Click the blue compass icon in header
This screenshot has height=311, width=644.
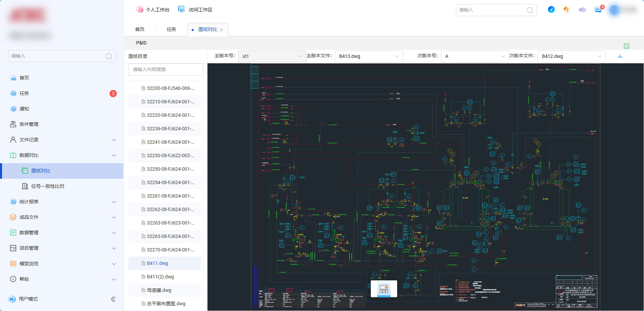[551, 9]
